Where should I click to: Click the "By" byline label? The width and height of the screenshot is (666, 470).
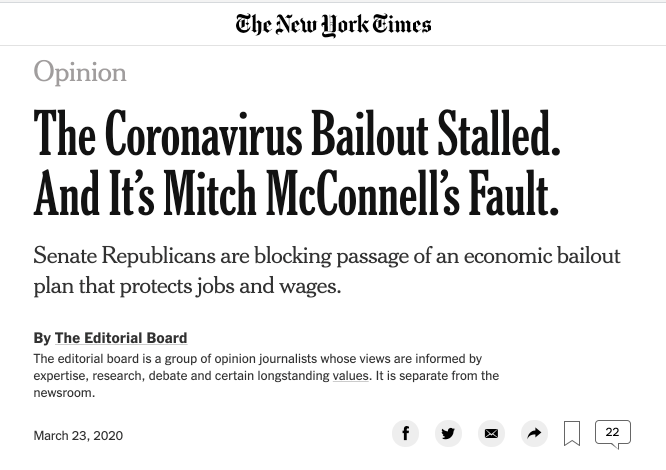pos(42,338)
